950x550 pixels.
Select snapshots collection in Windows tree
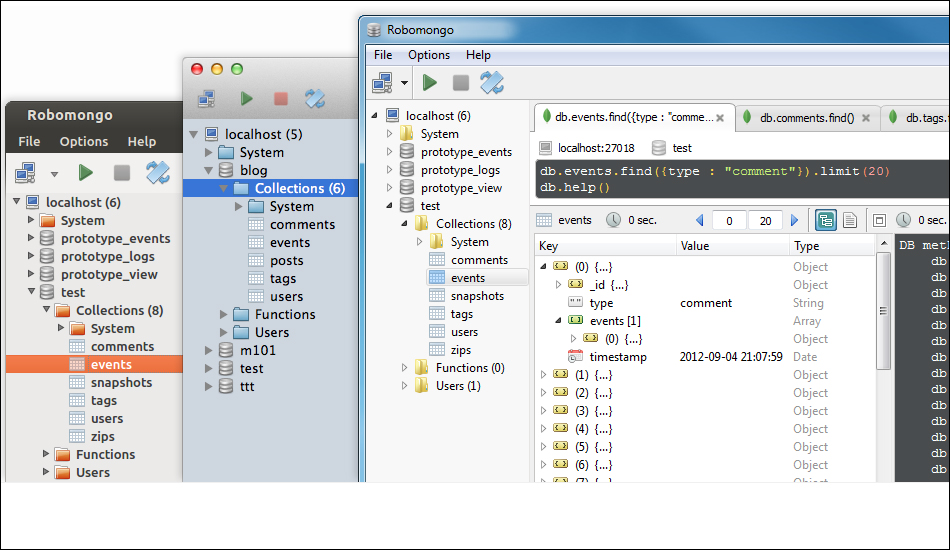(477, 296)
